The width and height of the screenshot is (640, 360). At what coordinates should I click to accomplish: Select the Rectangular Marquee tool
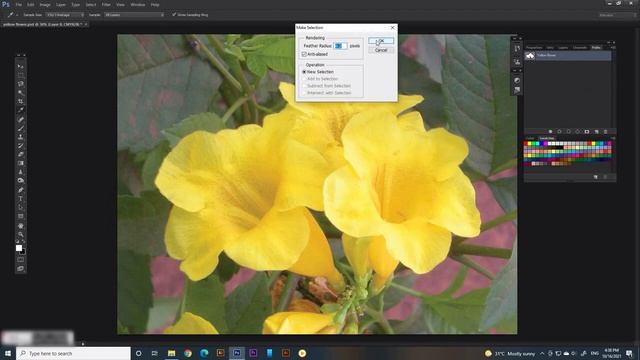(x=20, y=75)
